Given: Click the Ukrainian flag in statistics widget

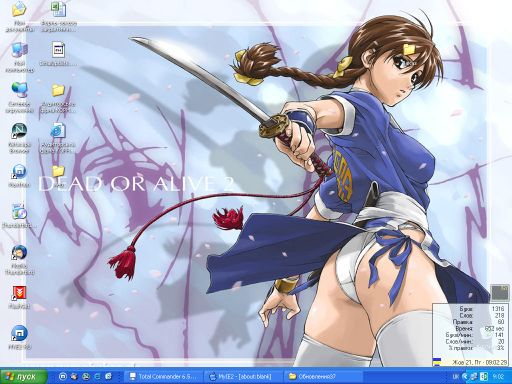Looking at the screenshot, I should 437,362.
